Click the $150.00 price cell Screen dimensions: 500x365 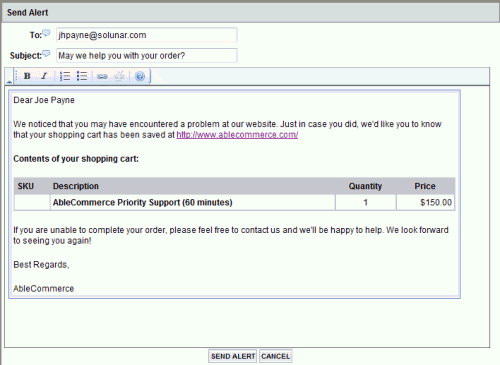click(426, 202)
